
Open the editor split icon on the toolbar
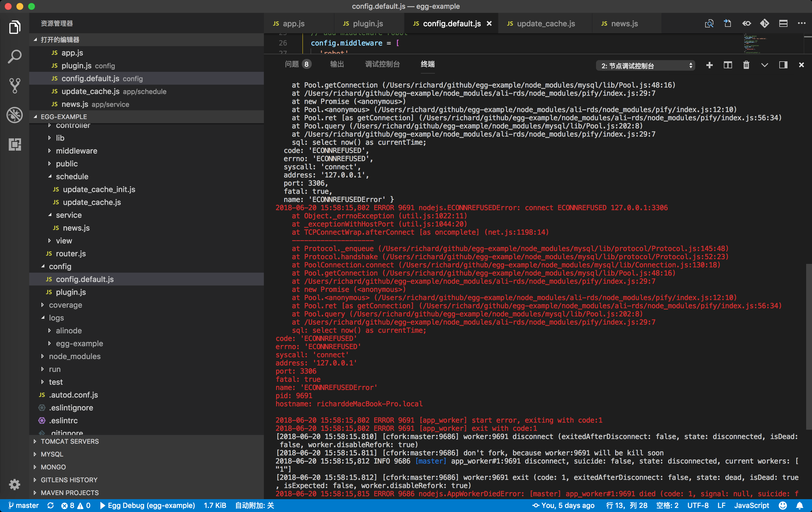pos(783,24)
